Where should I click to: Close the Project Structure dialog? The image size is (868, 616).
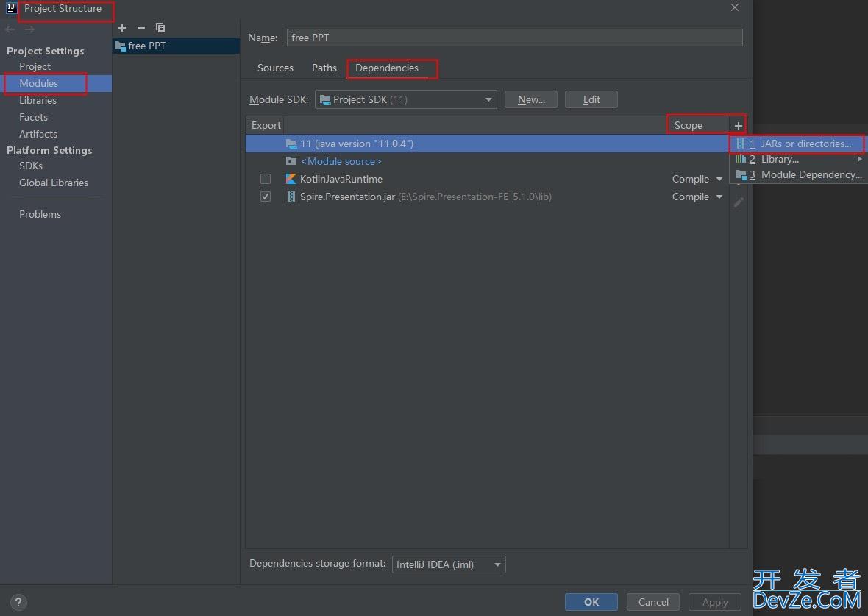click(735, 7)
